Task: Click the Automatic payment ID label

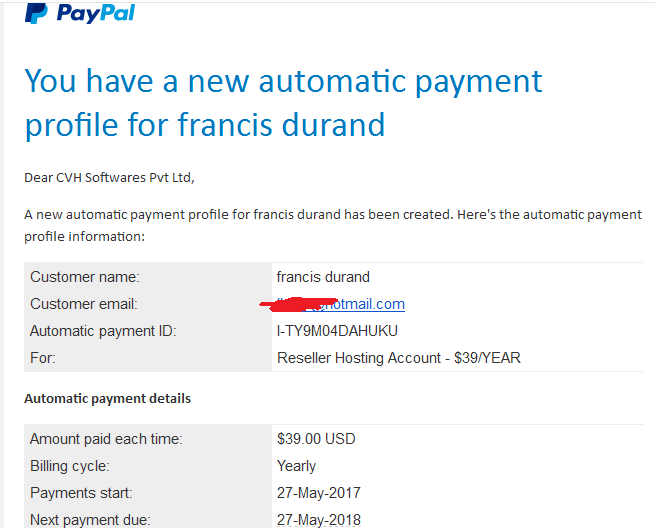Action: click(x=103, y=331)
